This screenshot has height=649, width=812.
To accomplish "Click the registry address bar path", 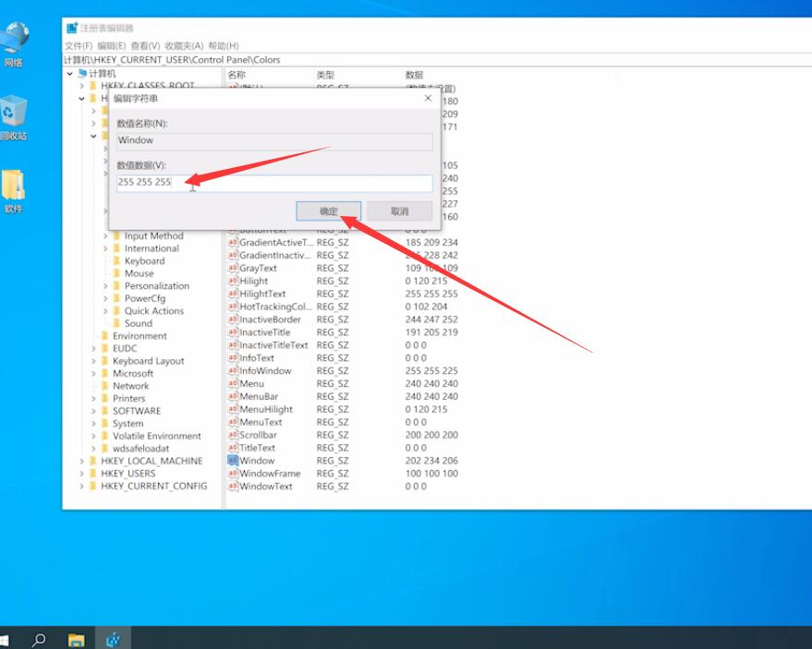I will coord(172,60).
